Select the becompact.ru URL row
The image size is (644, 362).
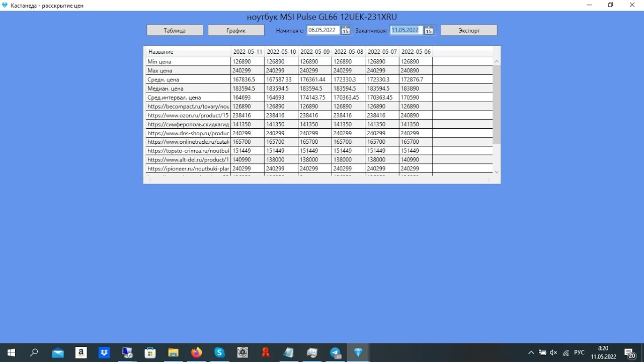coord(188,107)
